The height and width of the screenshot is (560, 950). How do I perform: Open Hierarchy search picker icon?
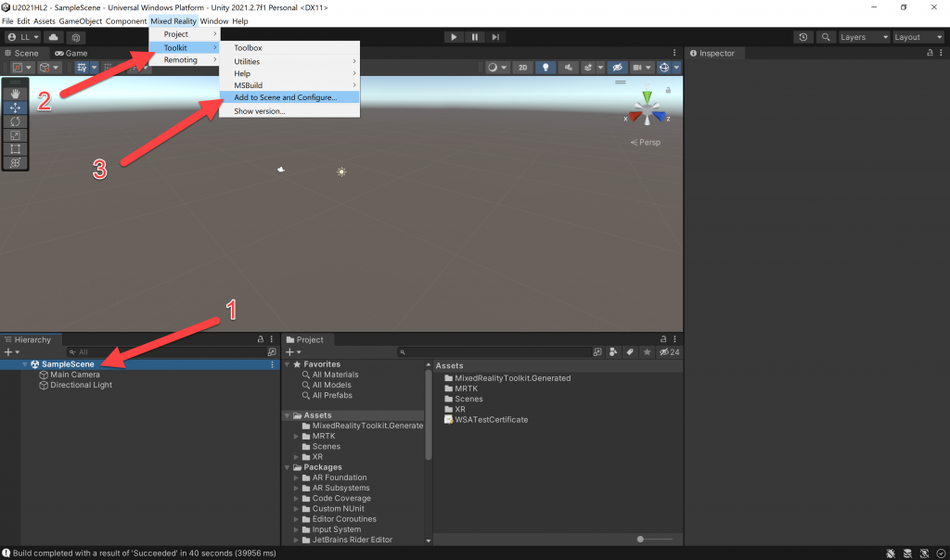(272, 351)
